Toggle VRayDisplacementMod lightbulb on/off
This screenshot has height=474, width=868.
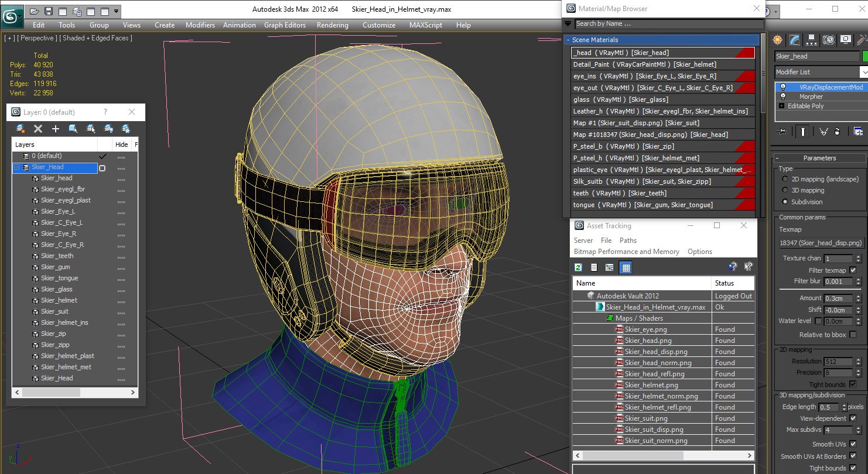tap(782, 87)
